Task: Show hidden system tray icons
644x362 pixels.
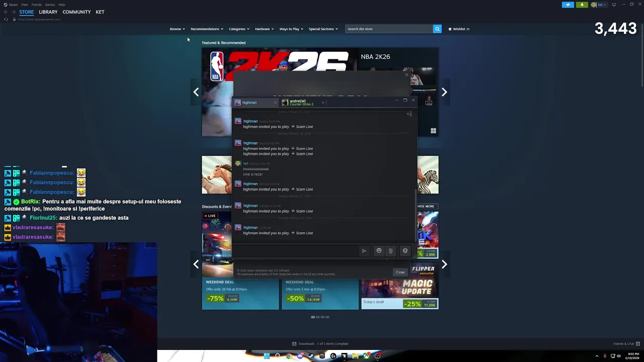Action: point(597,356)
